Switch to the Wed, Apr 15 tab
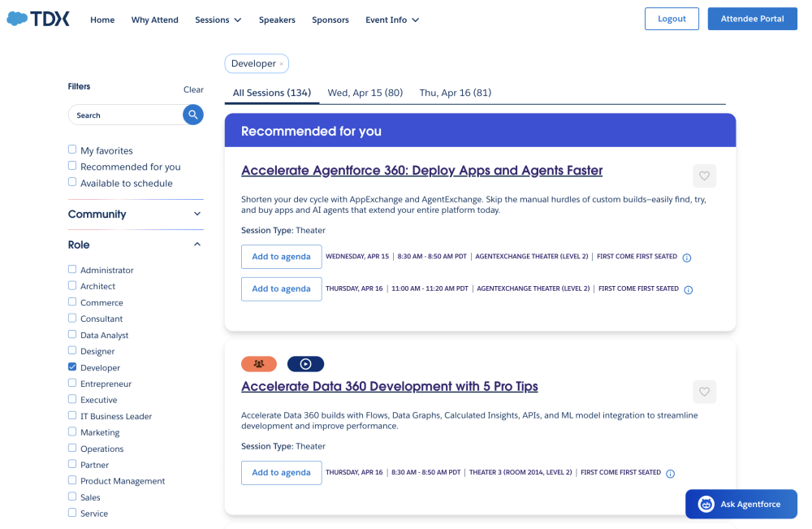This screenshot has width=812, height=529. point(365,92)
